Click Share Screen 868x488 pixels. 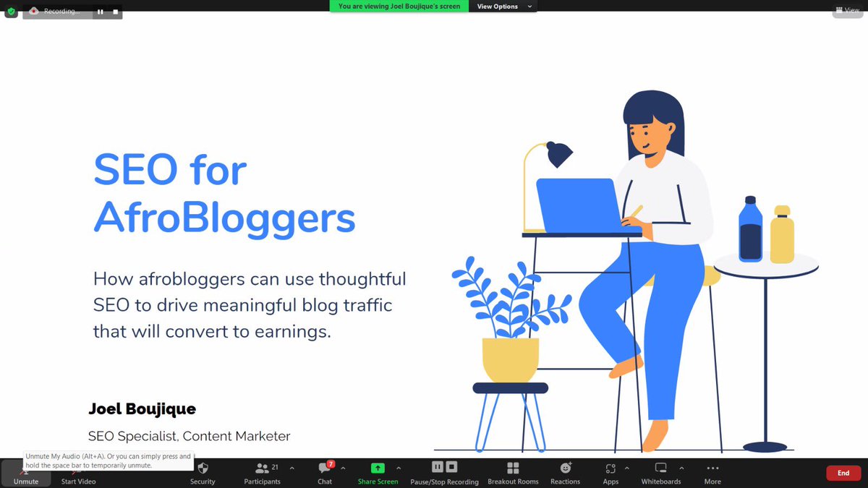pos(377,471)
